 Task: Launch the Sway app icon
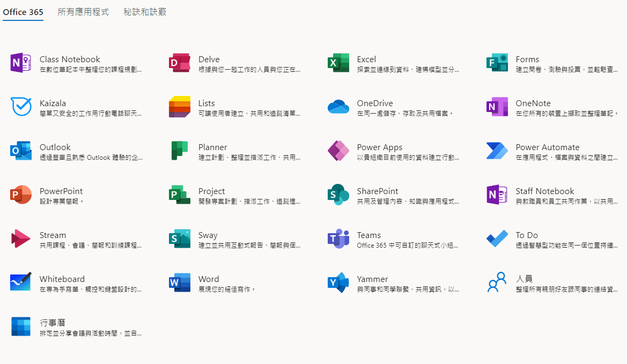coord(180,239)
